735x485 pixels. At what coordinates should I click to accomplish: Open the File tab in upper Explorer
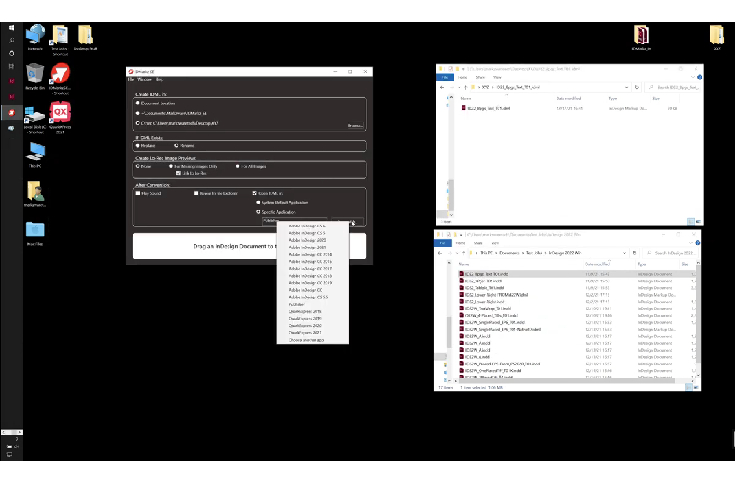point(445,77)
